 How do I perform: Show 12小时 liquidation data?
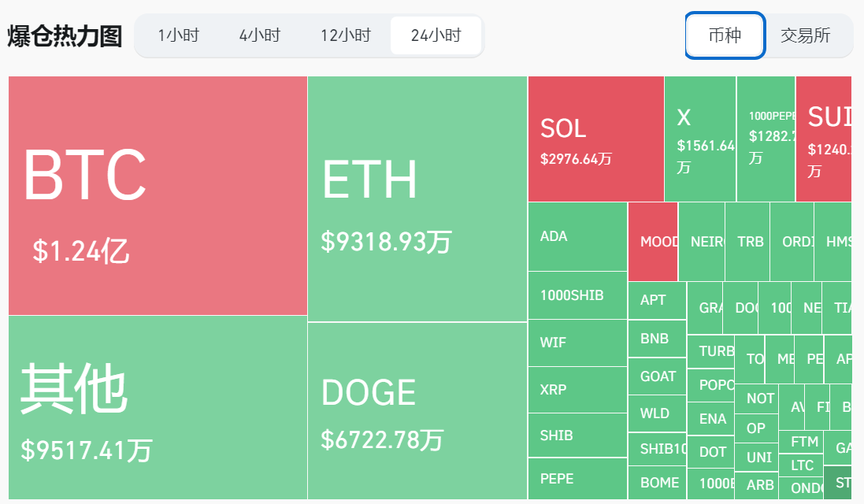(345, 35)
